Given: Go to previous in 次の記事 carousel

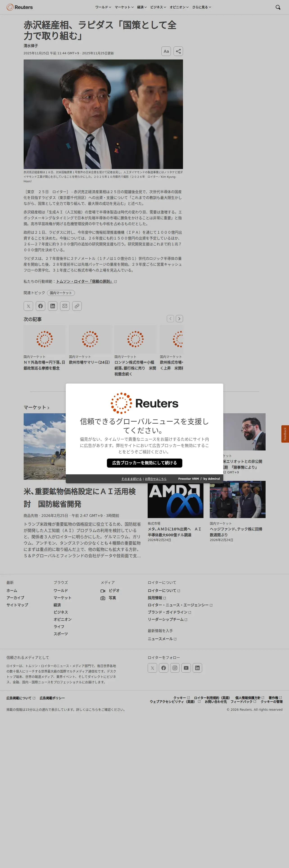Looking at the screenshot, I should (171, 318).
